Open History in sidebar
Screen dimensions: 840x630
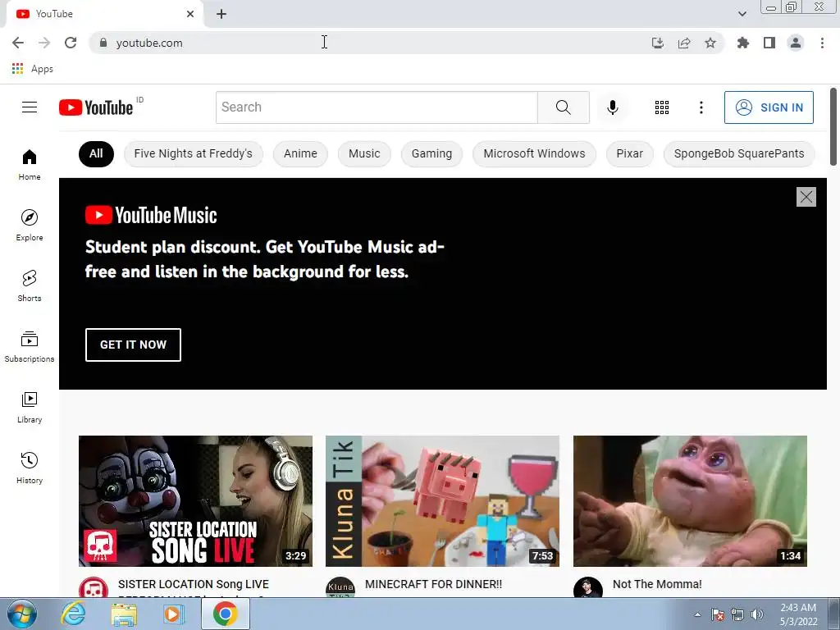(x=30, y=468)
